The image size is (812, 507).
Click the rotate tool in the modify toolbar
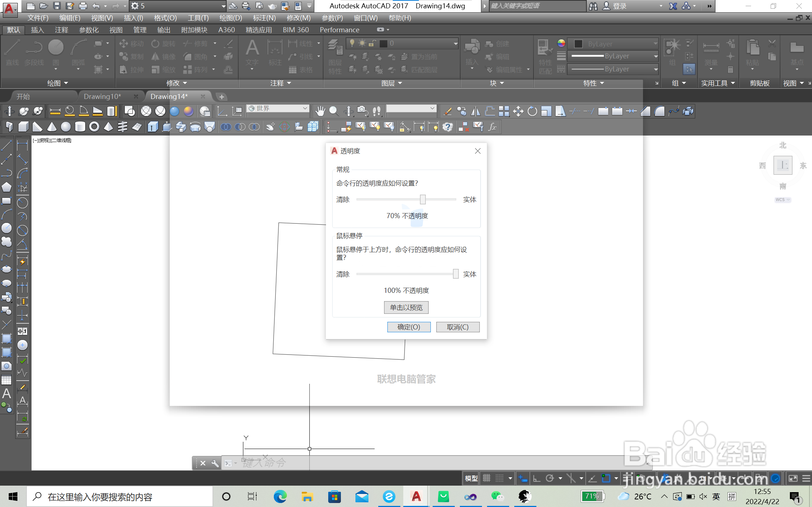tap(532, 111)
